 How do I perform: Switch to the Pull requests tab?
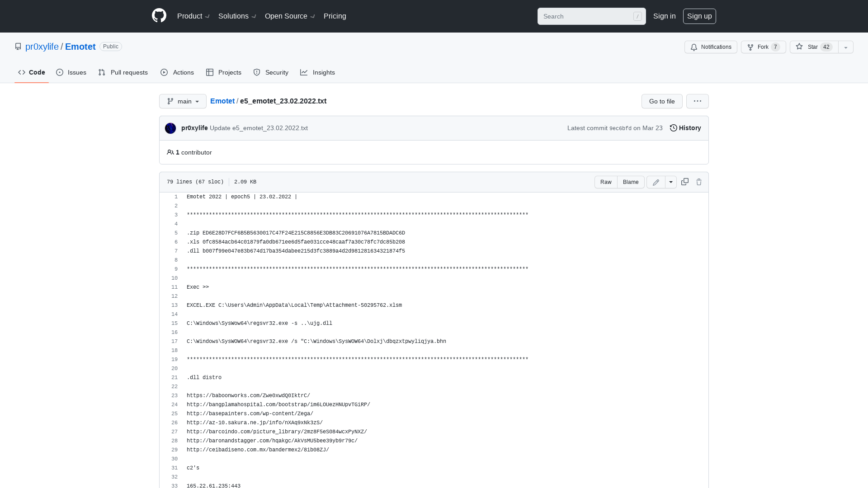[x=123, y=72]
